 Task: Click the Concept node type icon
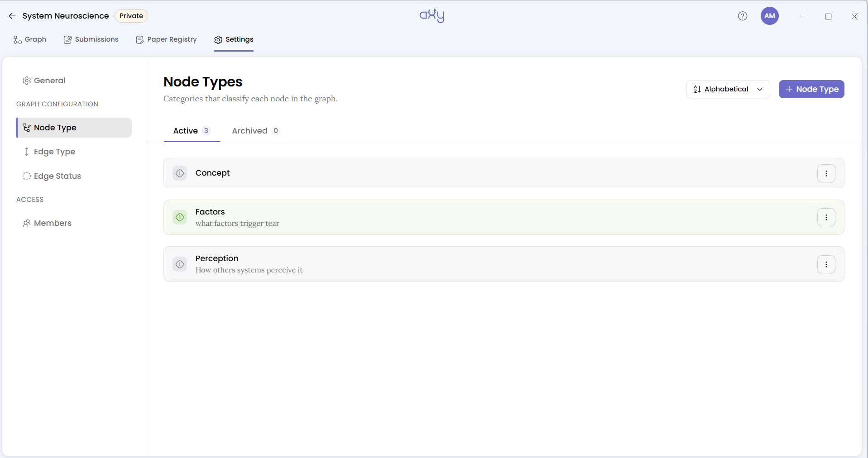pos(180,173)
